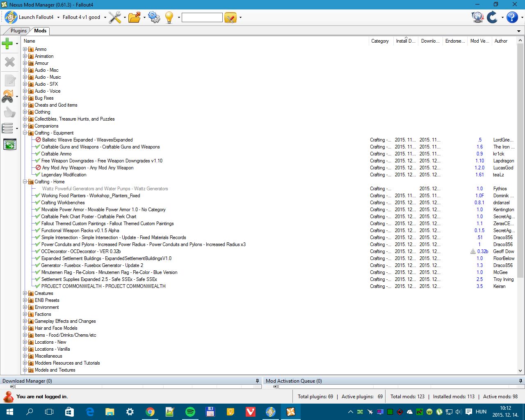525x420 pixels.
Task: Open the Launch Fallout4 dropdown arrow
Action: [58, 17]
